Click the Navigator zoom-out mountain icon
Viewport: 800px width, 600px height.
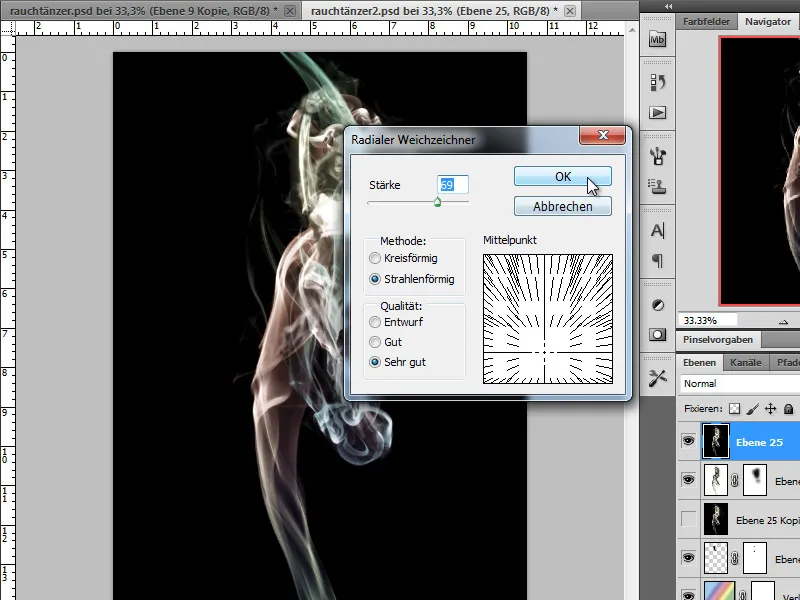pos(783,321)
